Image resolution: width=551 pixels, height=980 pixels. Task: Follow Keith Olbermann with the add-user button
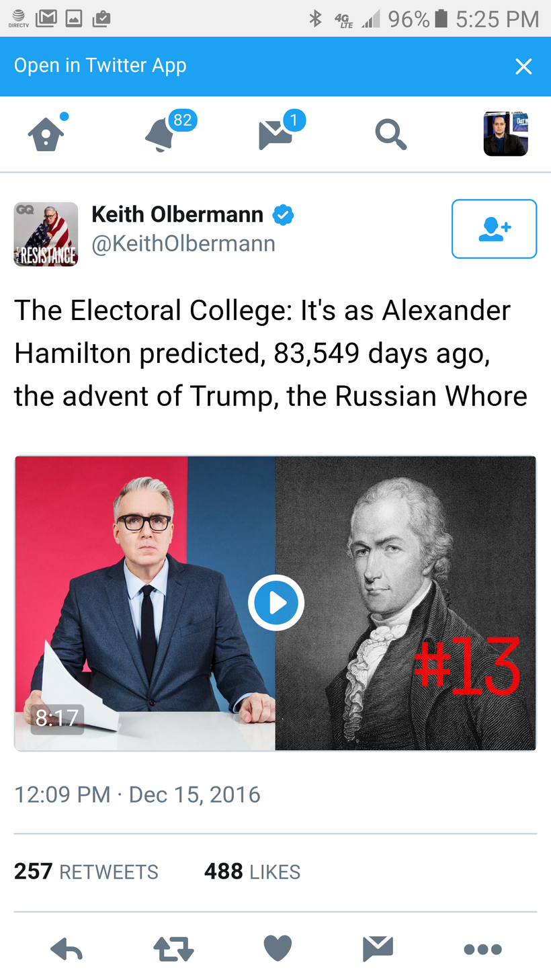(x=495, y=229)
